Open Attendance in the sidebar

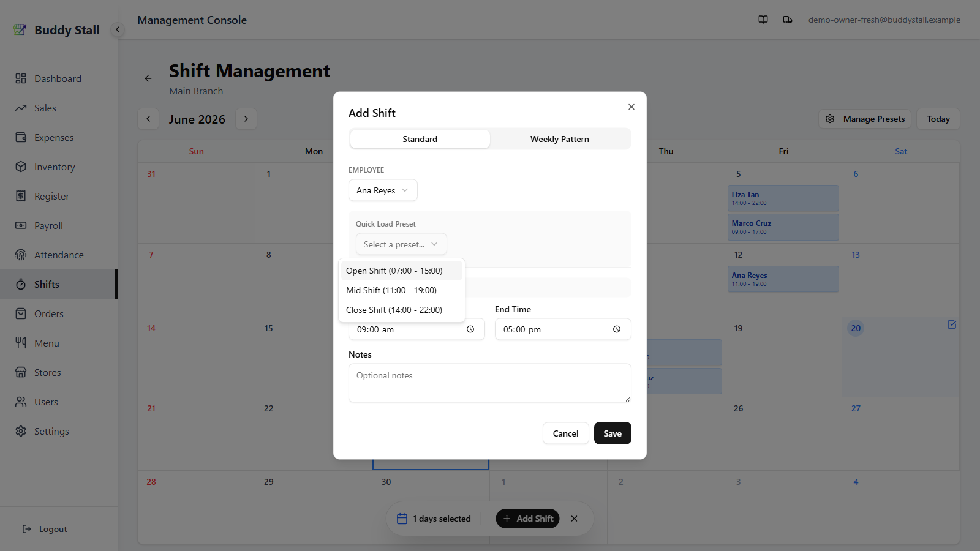58,255
